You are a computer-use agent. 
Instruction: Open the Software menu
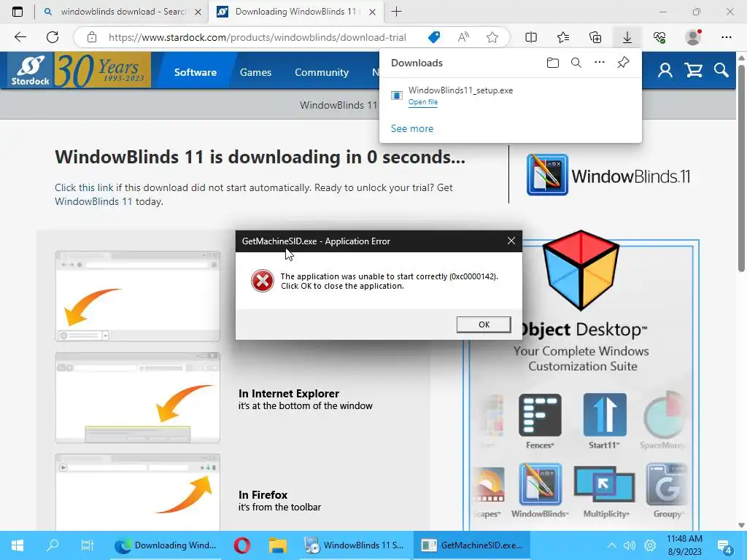pos(196,72)
